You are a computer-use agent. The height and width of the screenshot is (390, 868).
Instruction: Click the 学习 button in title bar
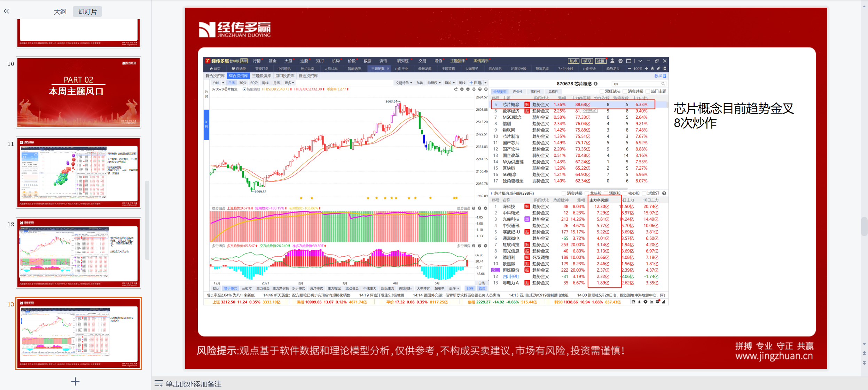587,61
